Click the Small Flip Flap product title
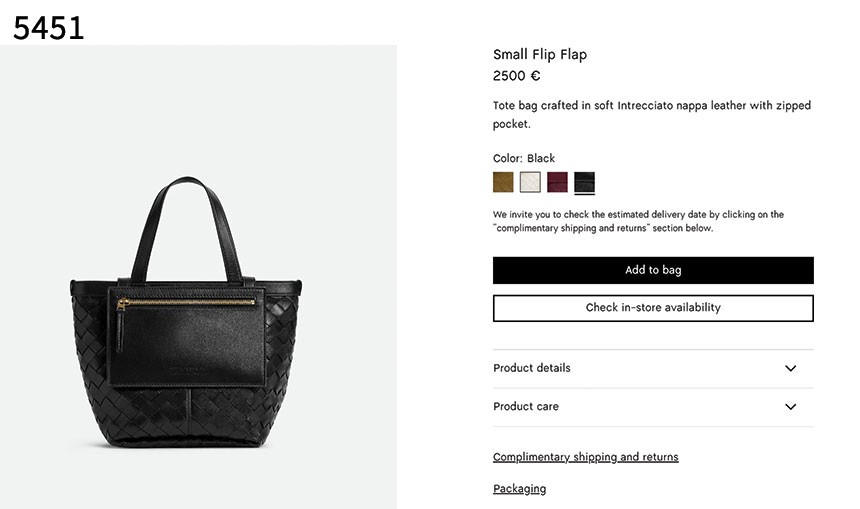This screenshot has width=860, height=509. click(540, 55)
